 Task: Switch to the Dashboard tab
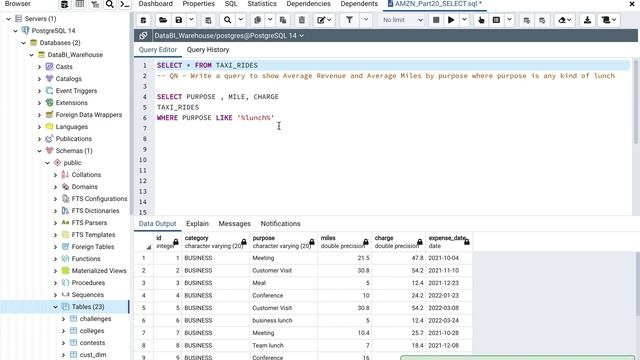click(x=156, y=4)
